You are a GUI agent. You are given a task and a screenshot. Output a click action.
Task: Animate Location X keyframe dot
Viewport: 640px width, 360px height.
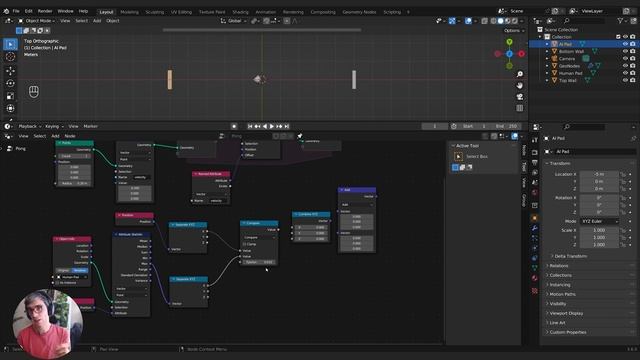coord(631,174)
